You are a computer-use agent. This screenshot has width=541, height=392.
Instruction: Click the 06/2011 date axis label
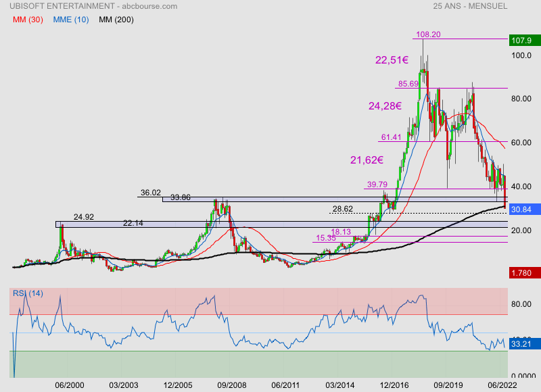pos(286,385)
